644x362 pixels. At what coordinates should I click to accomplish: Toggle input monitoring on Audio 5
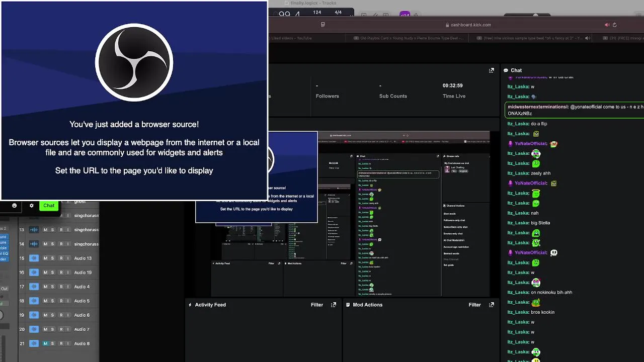click(x=68, y=301)
